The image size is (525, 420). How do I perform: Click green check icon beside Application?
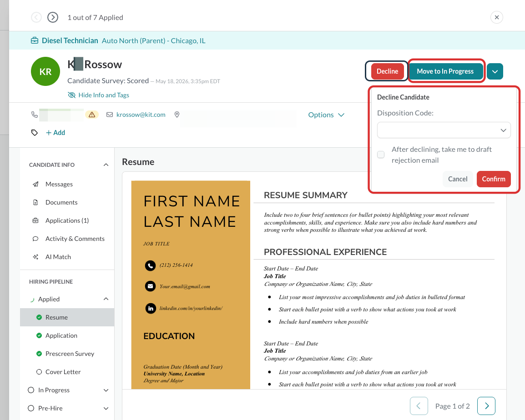[x=39, y=335]
